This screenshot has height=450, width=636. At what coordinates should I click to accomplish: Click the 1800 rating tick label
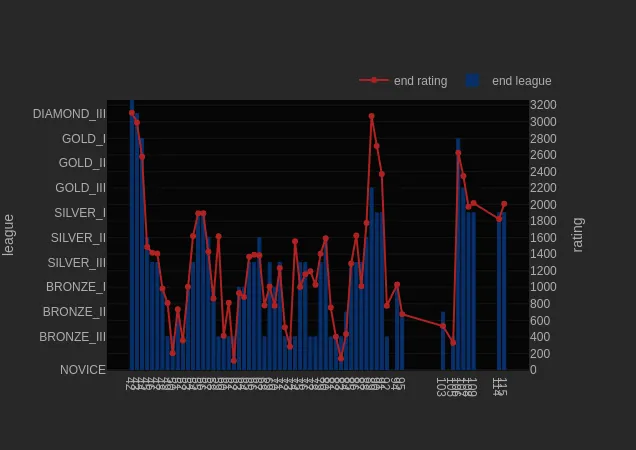pos(543,221)
